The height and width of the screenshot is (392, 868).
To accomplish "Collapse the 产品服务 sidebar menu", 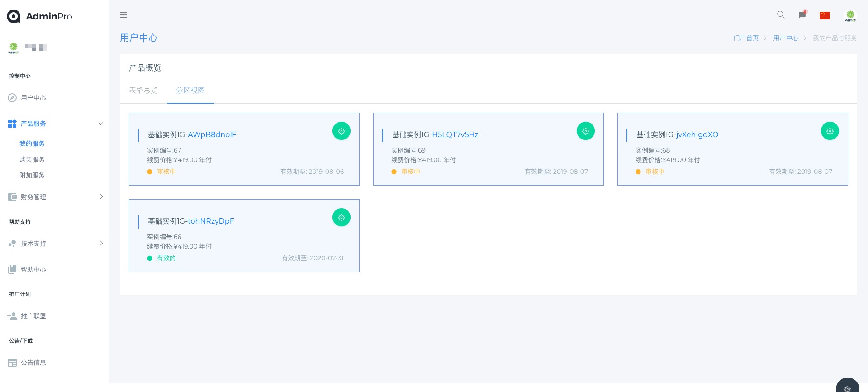I will 100,124.
